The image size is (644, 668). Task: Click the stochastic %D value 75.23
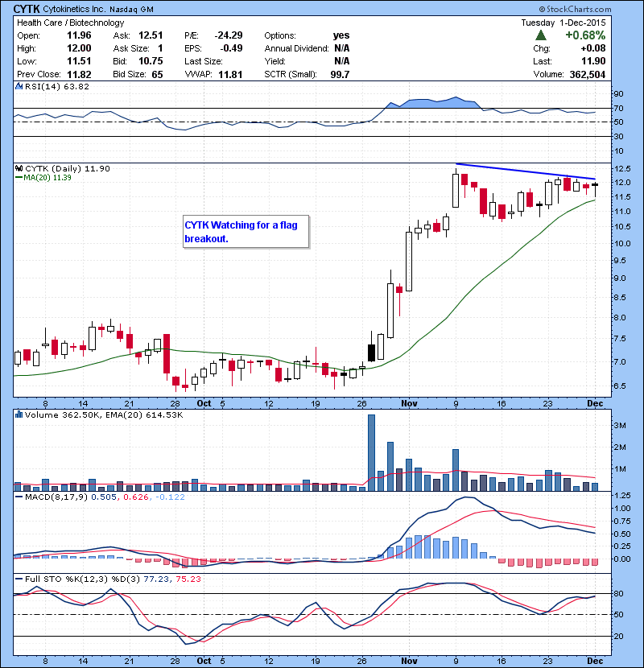coord(188,579)
